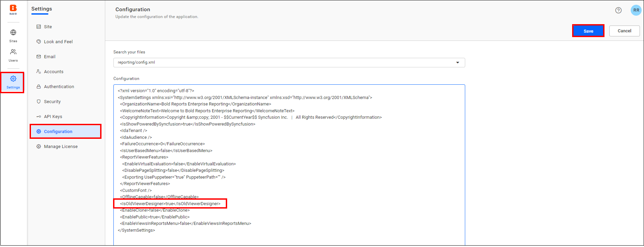644x247 pixels.
Task: Click the OrganizationName line in XML
Action: click(x=195, y=104)
